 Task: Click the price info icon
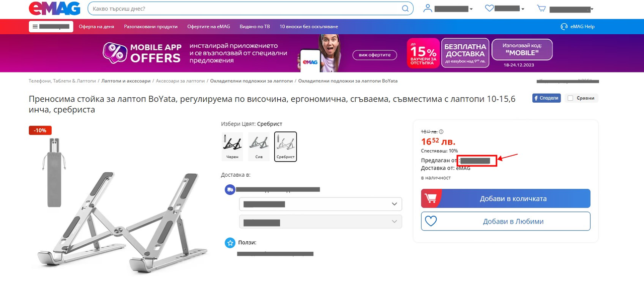pos(441,132)
